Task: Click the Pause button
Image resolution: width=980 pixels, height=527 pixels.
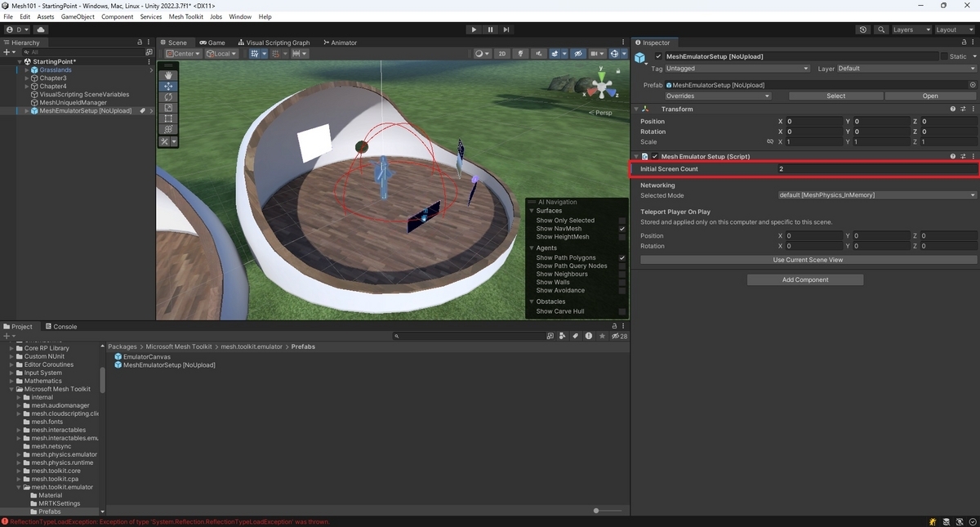Action: 490,29
